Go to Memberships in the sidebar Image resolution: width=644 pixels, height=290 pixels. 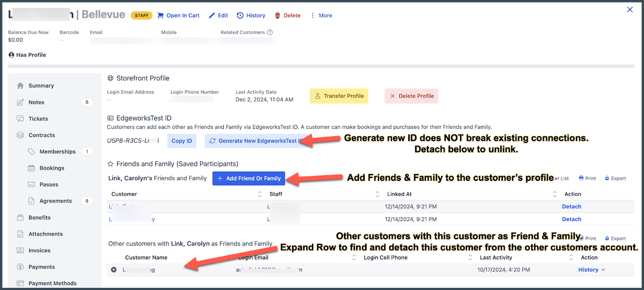[x=57, y=152]
